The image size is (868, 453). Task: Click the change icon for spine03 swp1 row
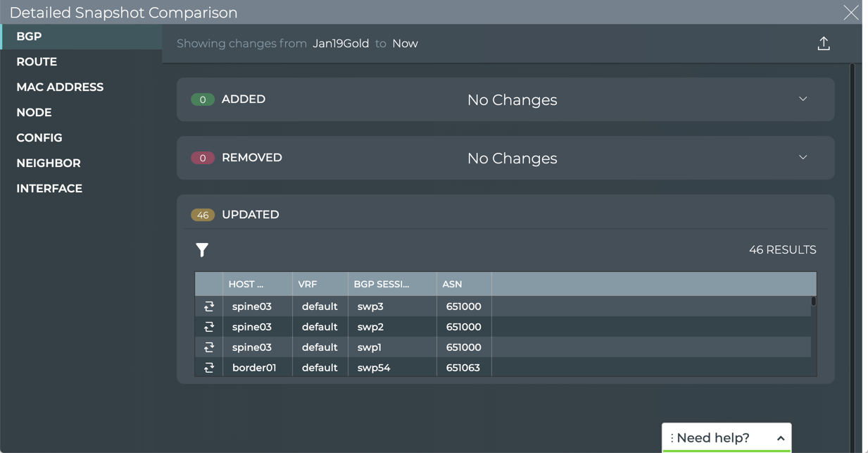point(209,347)
